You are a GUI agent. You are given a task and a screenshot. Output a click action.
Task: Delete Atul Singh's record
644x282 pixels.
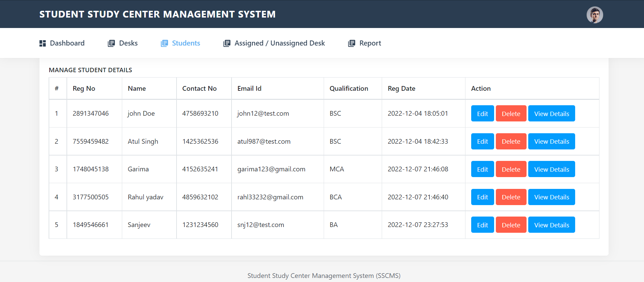(x=511, y=141)
